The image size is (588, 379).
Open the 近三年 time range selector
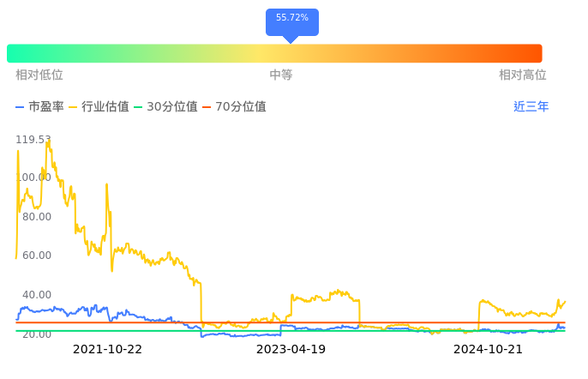pyautogui.click(x=531, y=107)
